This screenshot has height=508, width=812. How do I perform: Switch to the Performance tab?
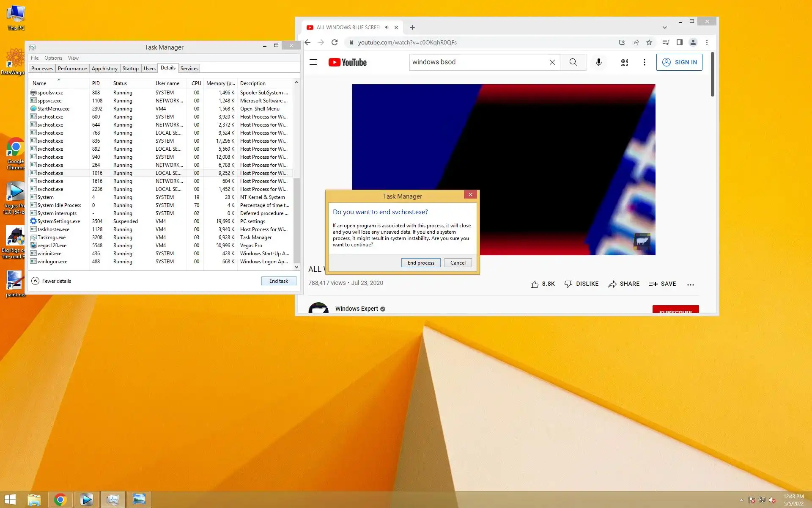click(72, 69)
